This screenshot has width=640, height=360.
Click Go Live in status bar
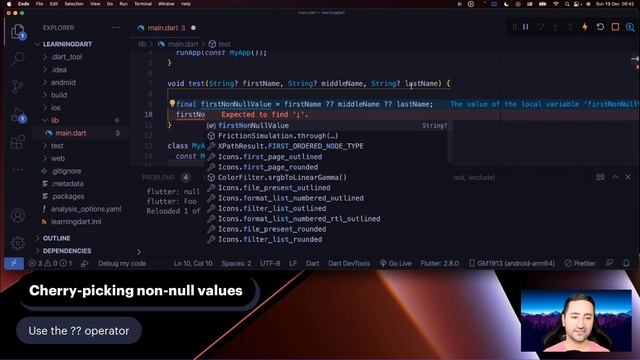[x=396, y=263]
